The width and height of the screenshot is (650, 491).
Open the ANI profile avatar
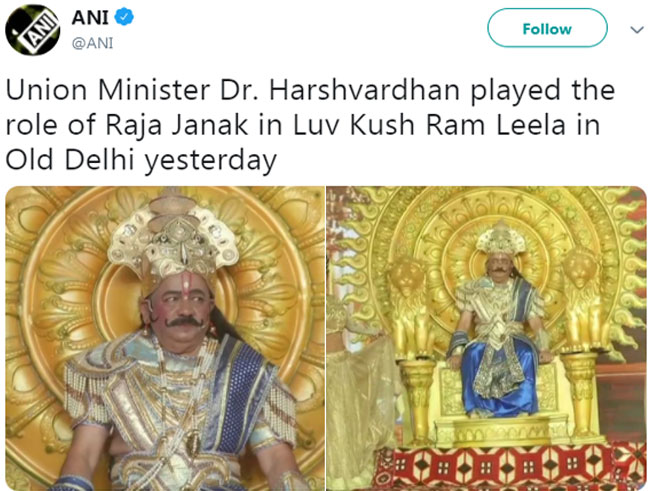(x=33, y=30)
